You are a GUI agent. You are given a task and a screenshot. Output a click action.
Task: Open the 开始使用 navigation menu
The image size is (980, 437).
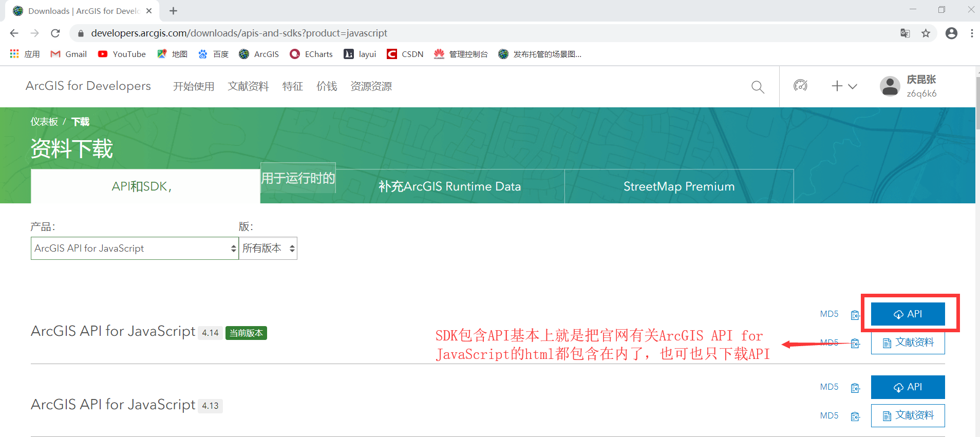tap(194, 86)
